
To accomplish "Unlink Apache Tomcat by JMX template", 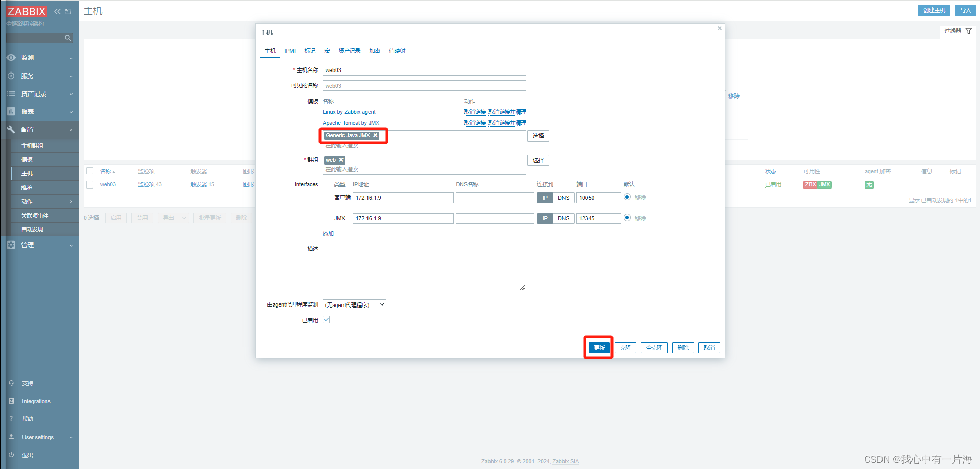I will click(x=475, y=123).
